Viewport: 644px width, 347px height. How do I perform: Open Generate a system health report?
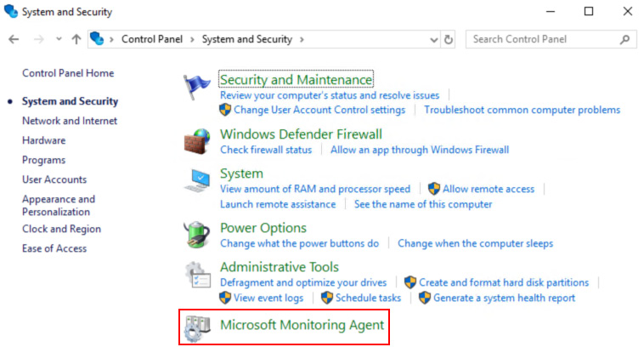[504, 298]
